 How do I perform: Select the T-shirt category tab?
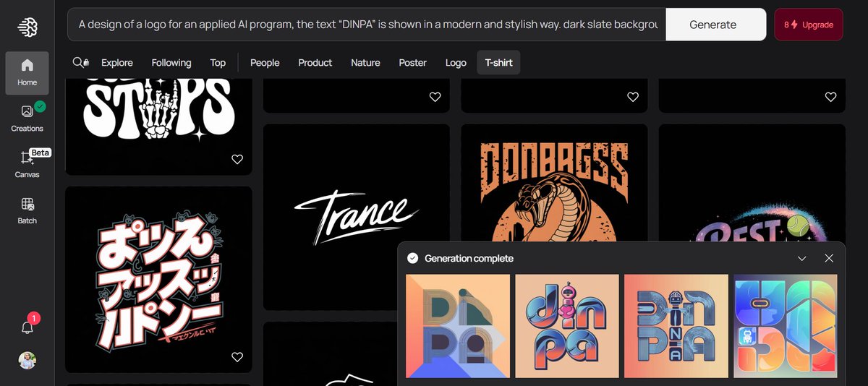pyautogui.click(x=498, y=63)
